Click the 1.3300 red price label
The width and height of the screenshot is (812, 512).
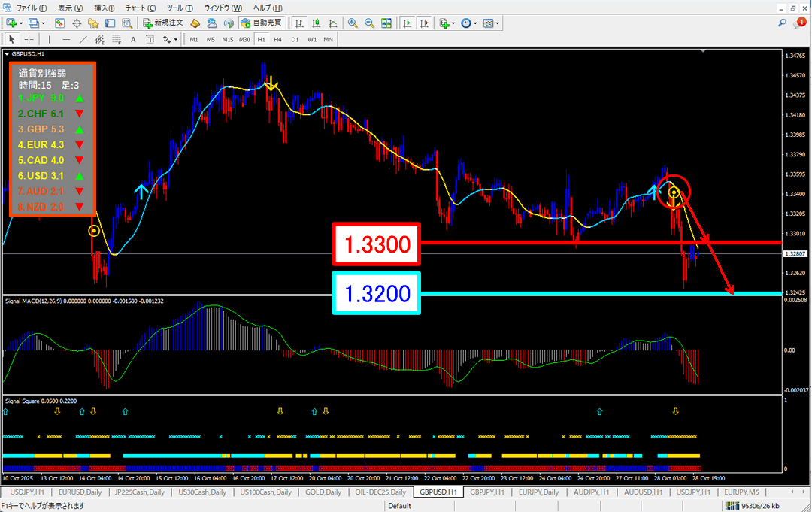coord(377,244)
